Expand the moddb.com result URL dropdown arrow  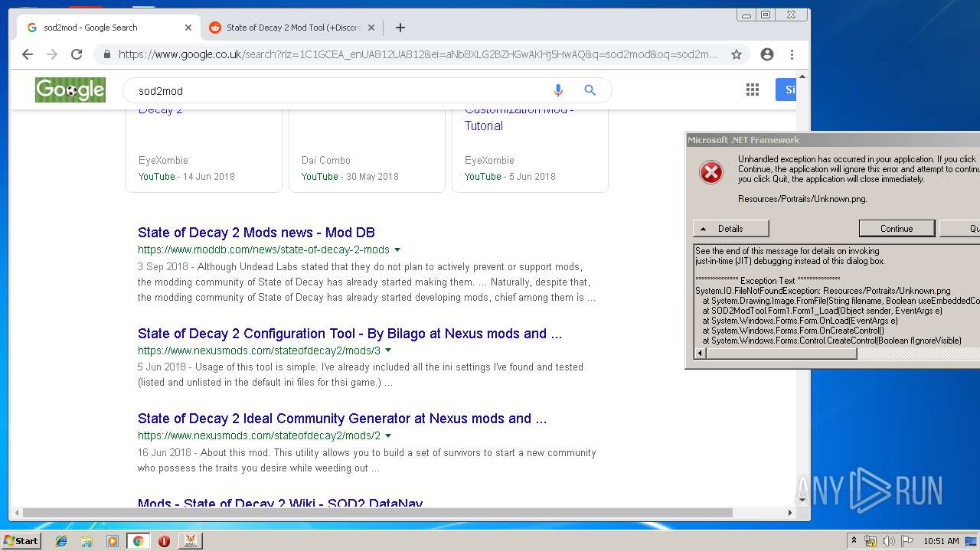[397, 250]
